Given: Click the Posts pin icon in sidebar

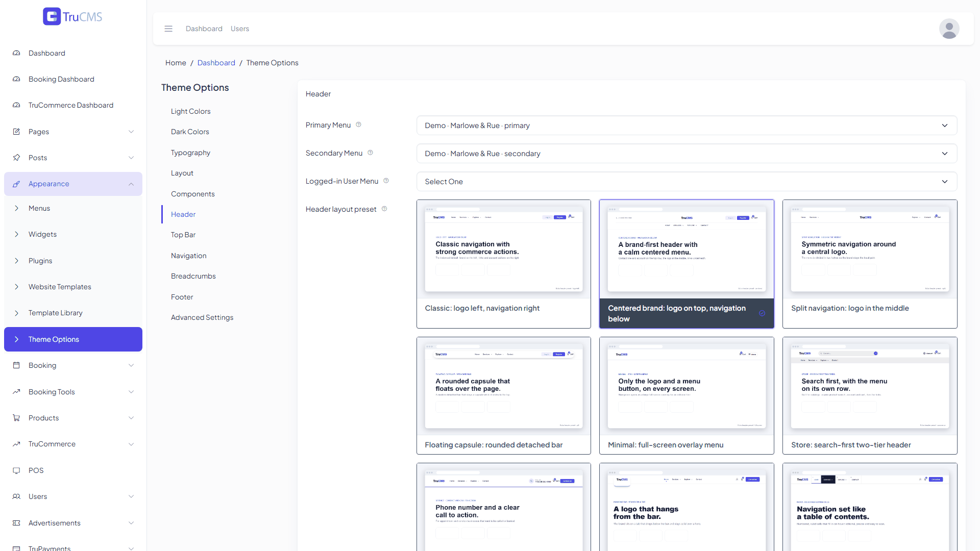Looking at the screenshot, I should (16, 158).
